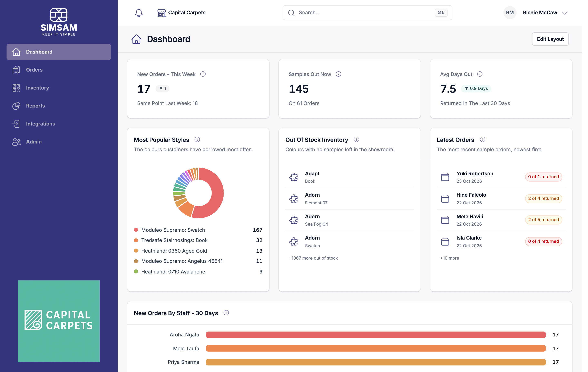Expand the Richie McCaw user menu chevron

[x=564, y=13]
